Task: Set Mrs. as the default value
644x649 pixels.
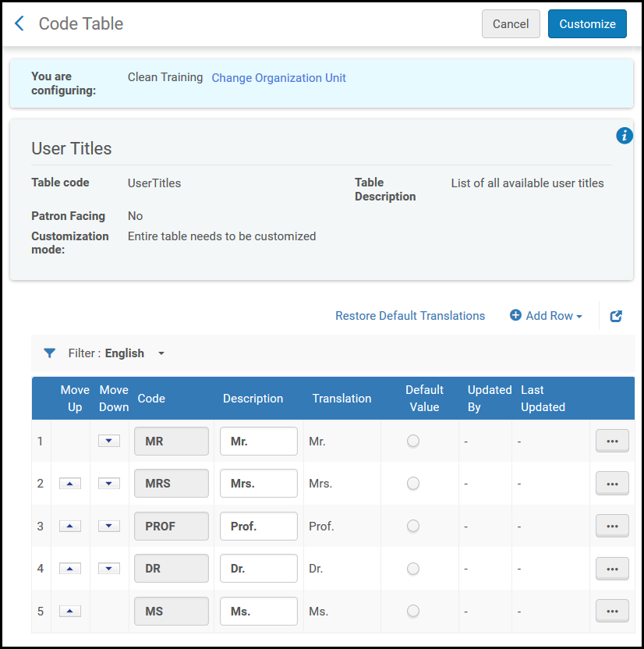Action: pyautogui.click(x=412, y=483)
